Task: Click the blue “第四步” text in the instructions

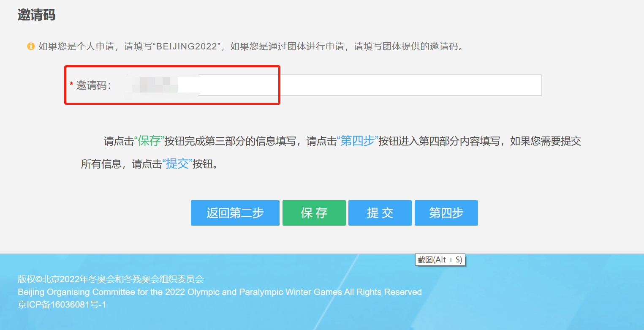Action: pyautogui.click(x=357, y=141)
